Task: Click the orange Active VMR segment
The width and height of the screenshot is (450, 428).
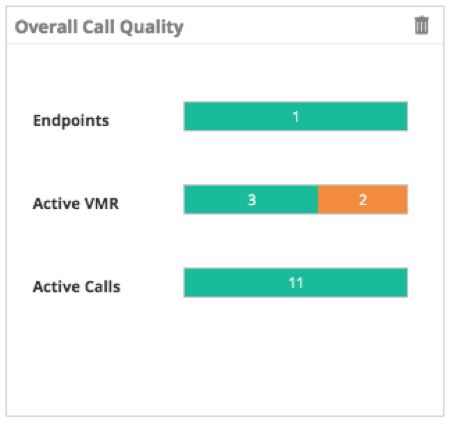Action: point(363,199)
